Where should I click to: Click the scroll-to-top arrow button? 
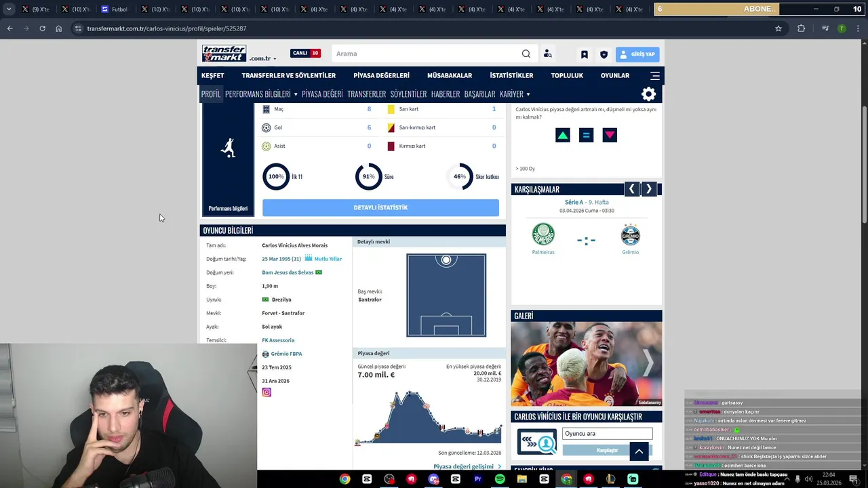(x=639, y=451)
